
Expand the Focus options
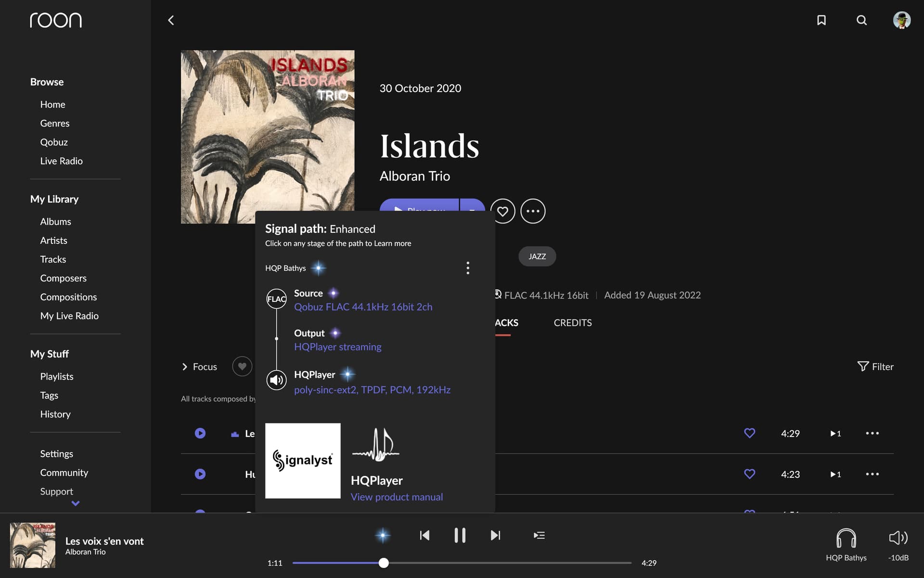coord(199,367)
